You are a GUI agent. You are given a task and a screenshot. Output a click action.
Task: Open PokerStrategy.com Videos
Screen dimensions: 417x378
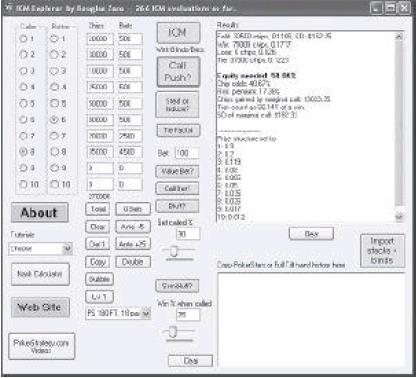[x=42, y=346]
